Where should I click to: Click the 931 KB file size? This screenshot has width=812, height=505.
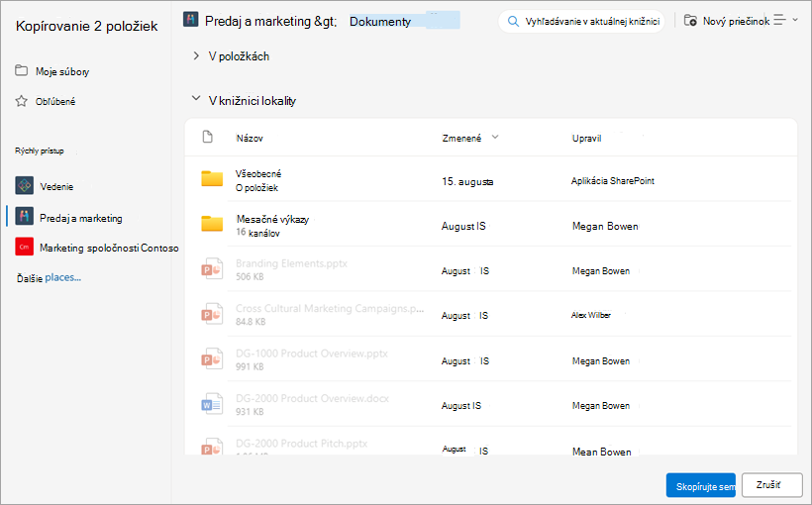coord(250,412)
